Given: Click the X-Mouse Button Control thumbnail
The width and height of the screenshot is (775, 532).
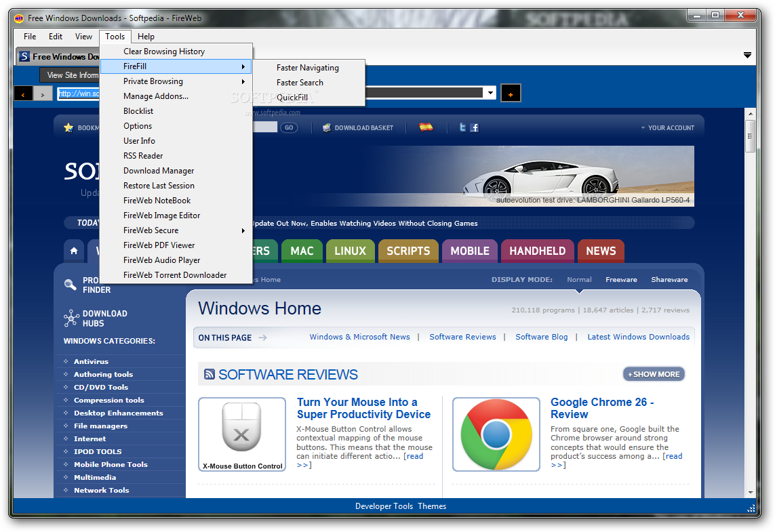Looking at the screenshot, I should tap(242, 434).
